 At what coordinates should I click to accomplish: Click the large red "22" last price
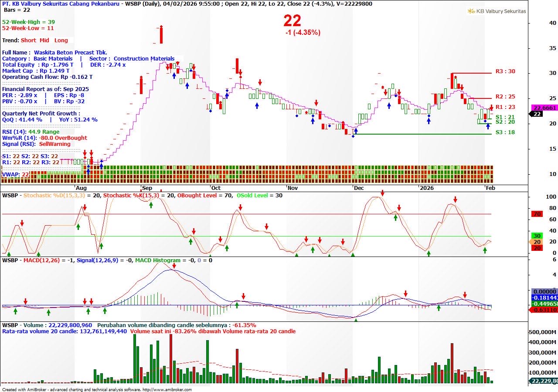292,20
